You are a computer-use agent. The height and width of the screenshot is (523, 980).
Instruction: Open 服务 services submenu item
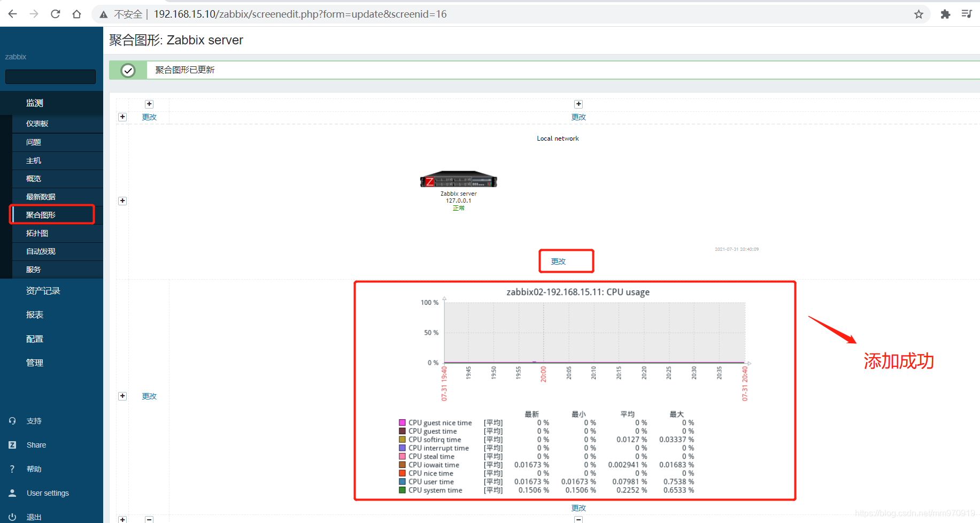33,270
